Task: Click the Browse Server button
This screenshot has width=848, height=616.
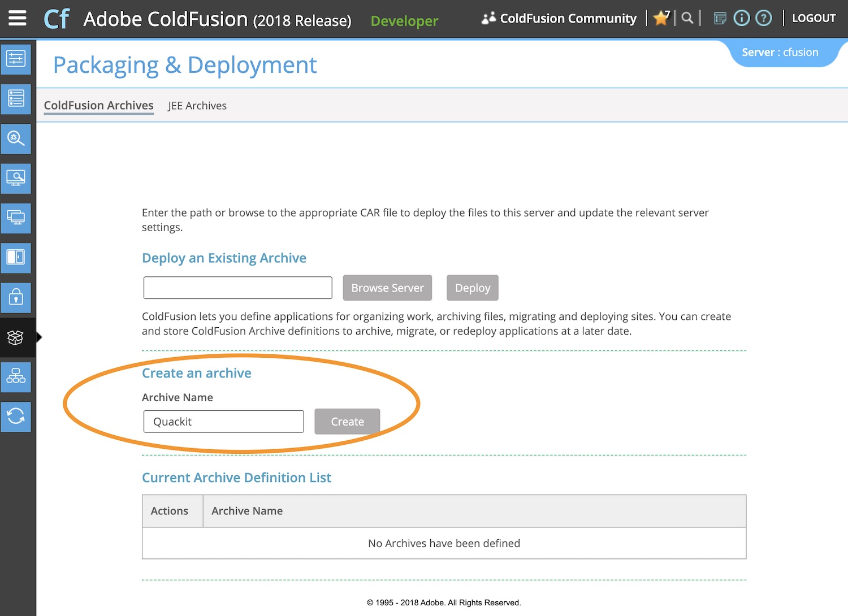Action: click(x=387, y=288)
